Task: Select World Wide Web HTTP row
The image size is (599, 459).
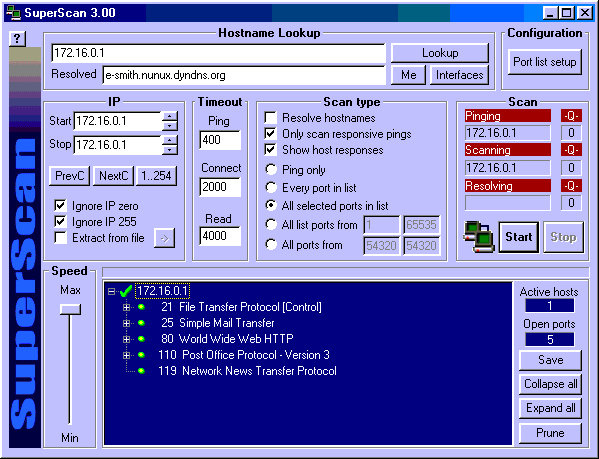Action: coord(227,339)
